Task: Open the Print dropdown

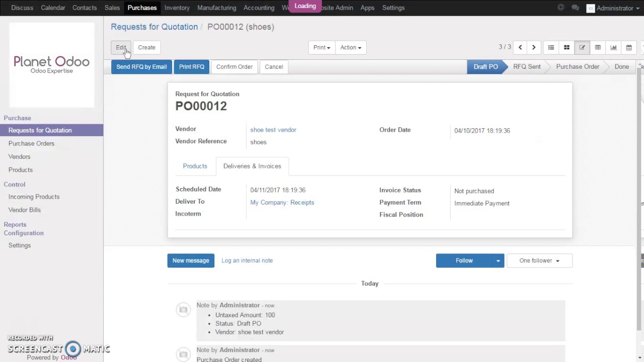Action: tap(321, 47)
